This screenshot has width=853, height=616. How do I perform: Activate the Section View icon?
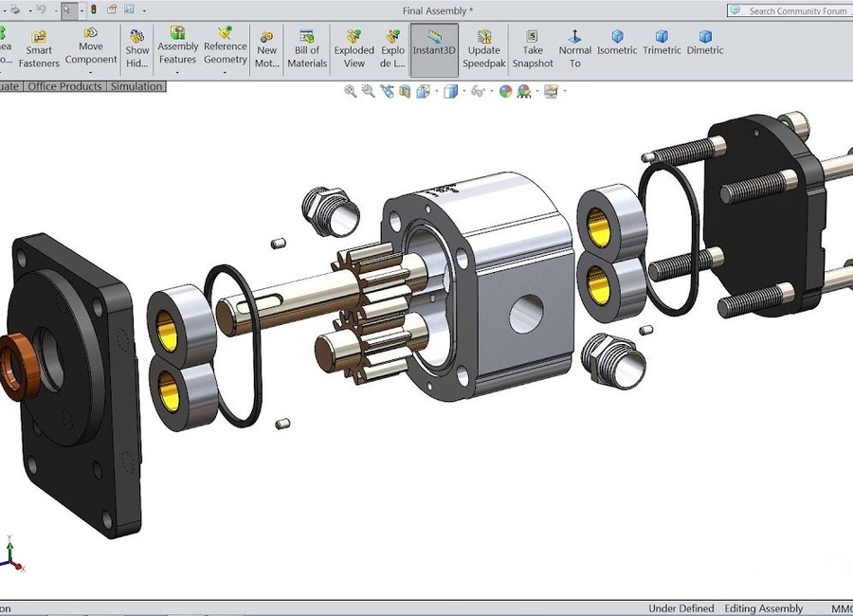pyautogui.click(x=404, y=91)
